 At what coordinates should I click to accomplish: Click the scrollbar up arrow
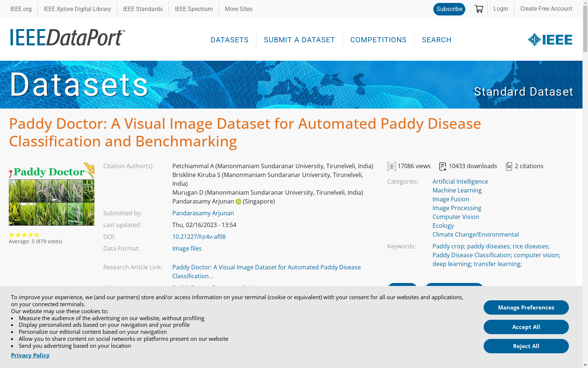[x=585, y=3]
